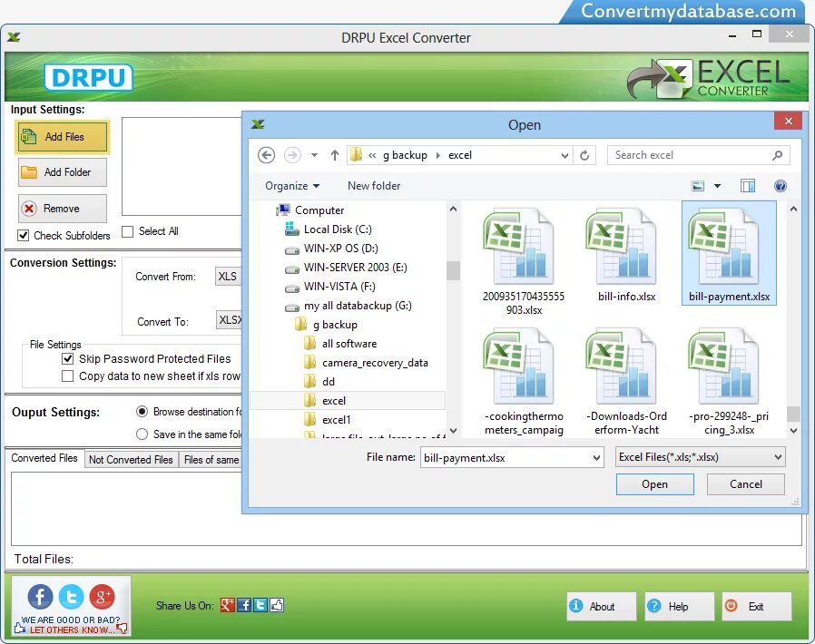Select Browse destination folder radio button

coord(142,412)
